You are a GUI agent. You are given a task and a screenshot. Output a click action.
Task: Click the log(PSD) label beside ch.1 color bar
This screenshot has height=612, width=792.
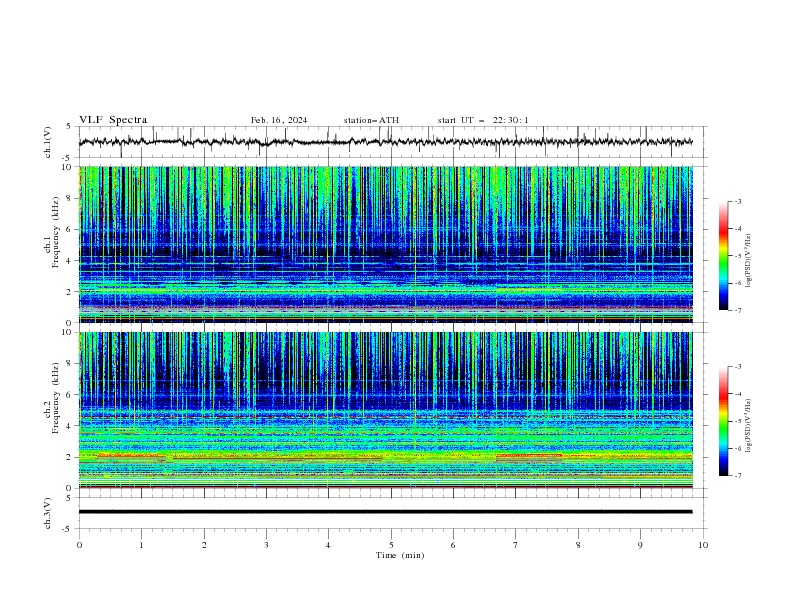click(748, 261)
